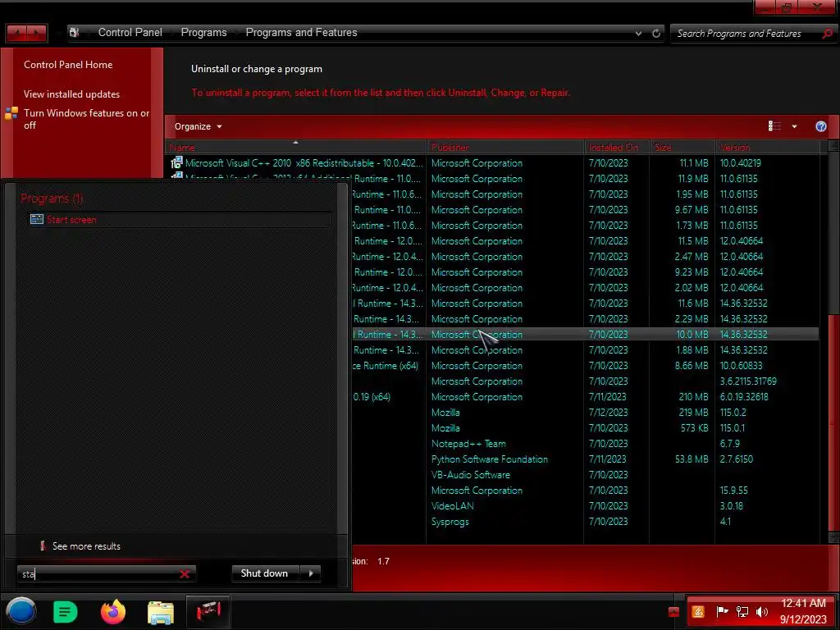
Task: Click the Start screen result icon
Action: pyautogui.click(x=36, y=219)
